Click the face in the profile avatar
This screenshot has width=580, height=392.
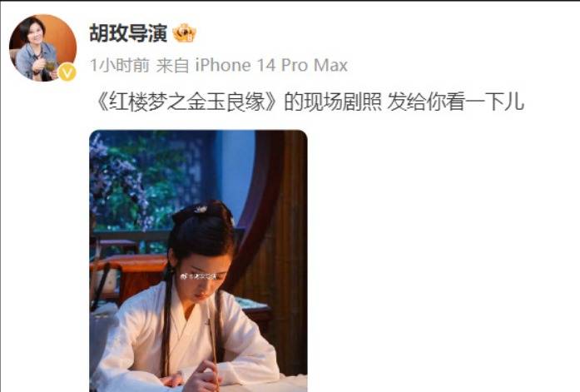click(x=36, y=33)
